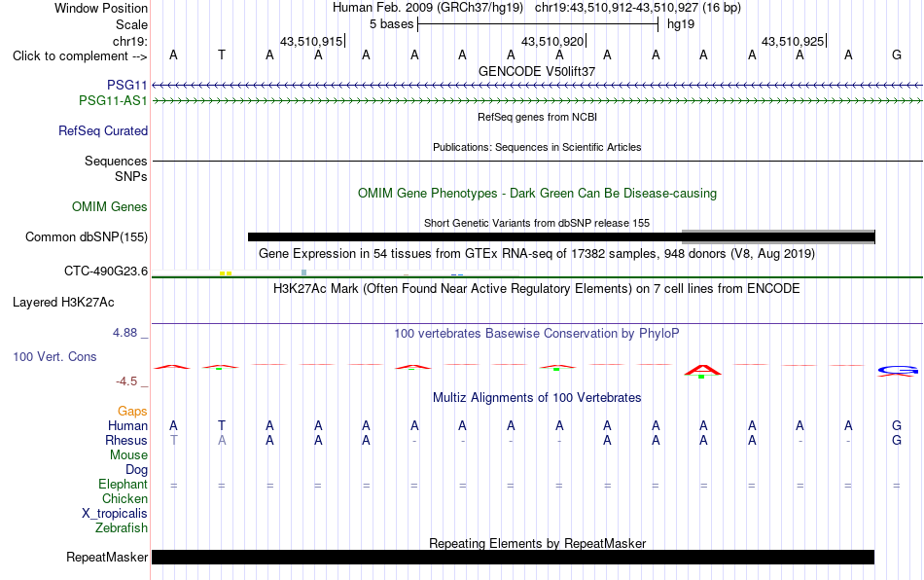The image size is (924, 580).
Task: Open 'Multiz Alignments of 100 Vertebrates' title
Action: click(x=537, y=398)
